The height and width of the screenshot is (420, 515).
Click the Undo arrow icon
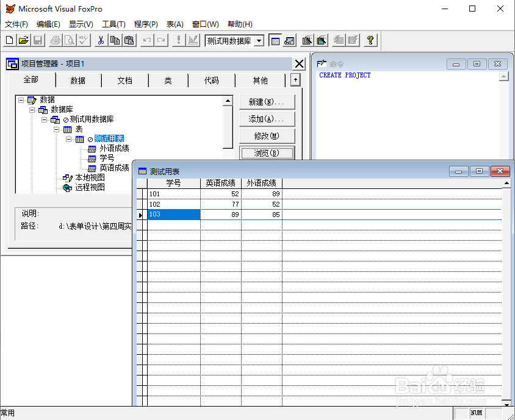pyautogui.click(x=147, y=40)
